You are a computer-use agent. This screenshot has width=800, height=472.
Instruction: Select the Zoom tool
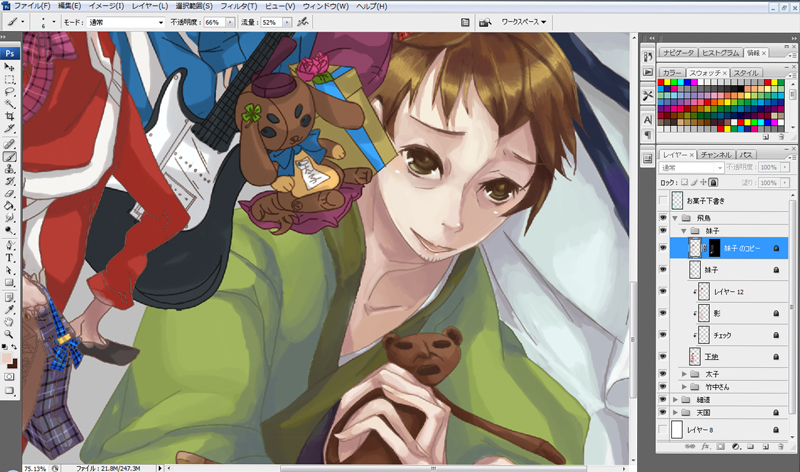pos(9,334)
